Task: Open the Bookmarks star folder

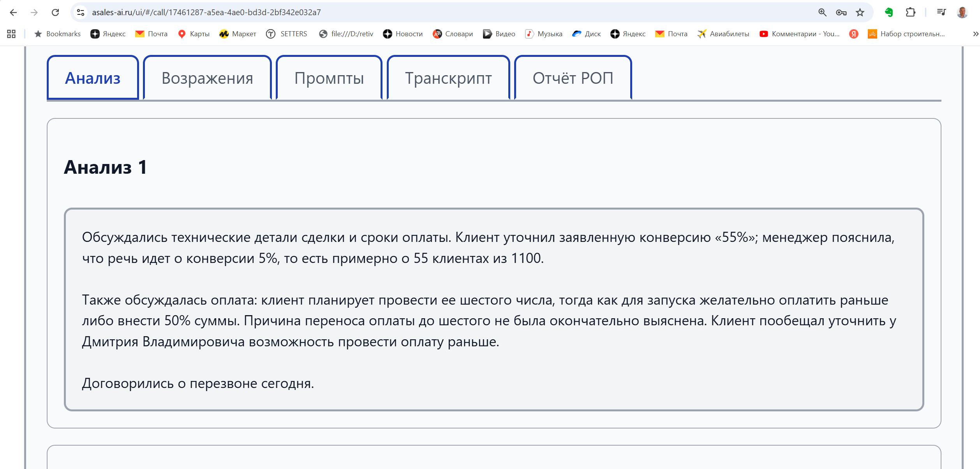Action: pyautogui.click(x=57, y=34)
